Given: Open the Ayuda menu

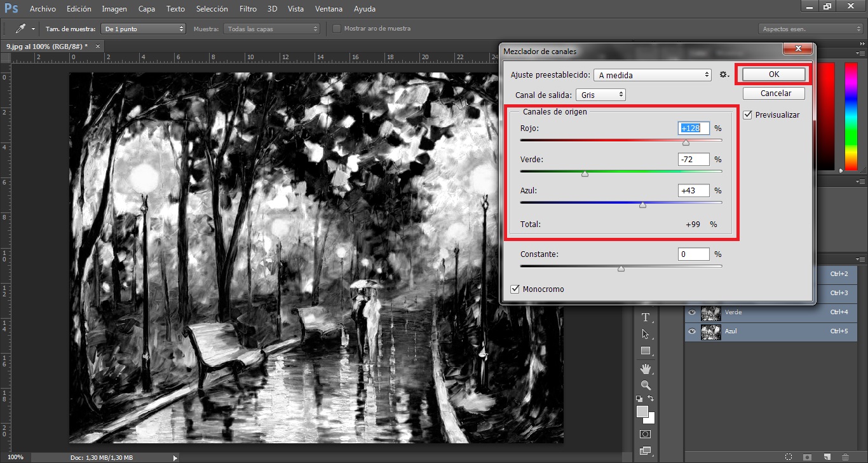Looking at the screenshot, I should 365,9.
